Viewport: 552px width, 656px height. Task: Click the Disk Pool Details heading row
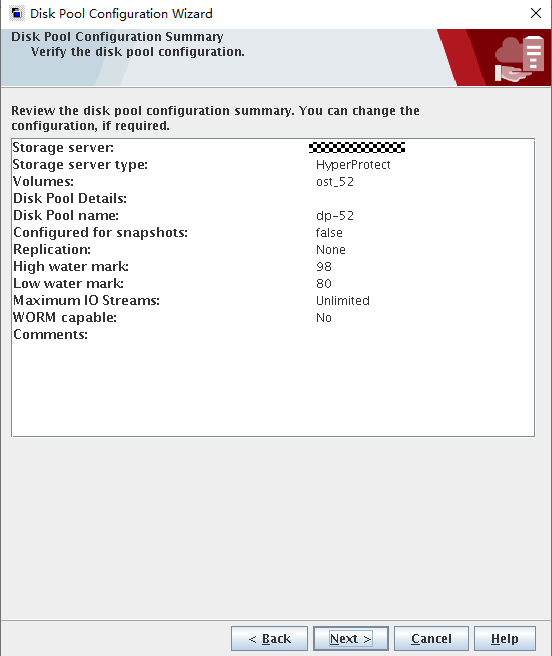tap(273, 198)
